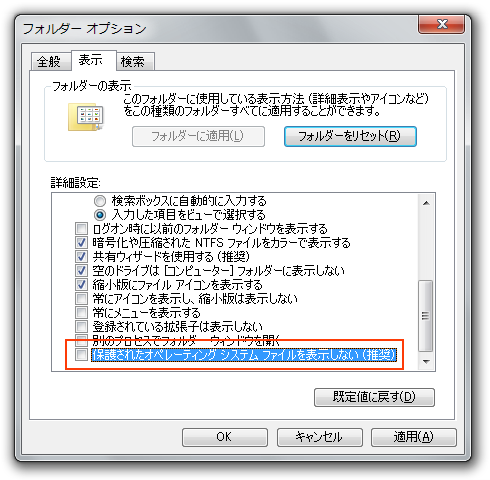The width and height of the screenshot is (490, 480).
Task: Uncheck 縮小版にファイル アイコンを表示する
Action: (81, 285)
